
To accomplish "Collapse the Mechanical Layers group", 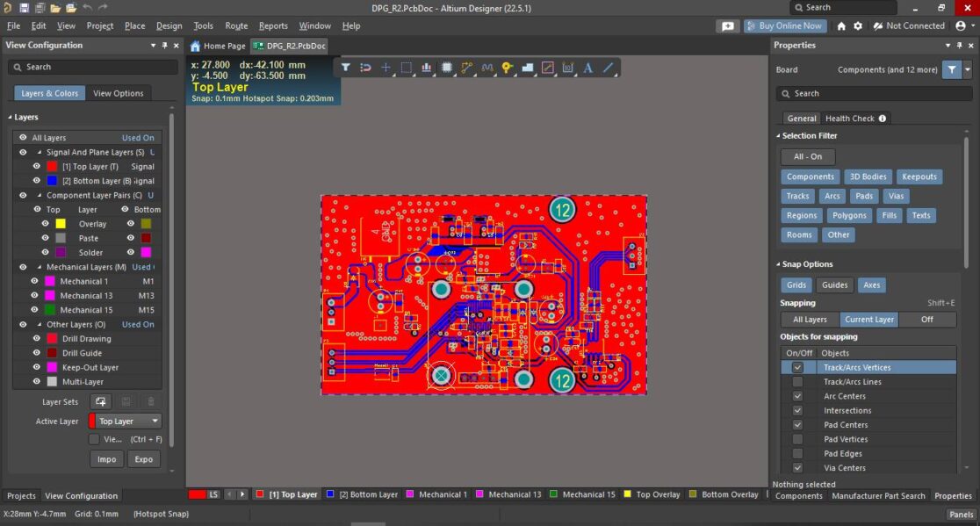I will coord(40,267).
